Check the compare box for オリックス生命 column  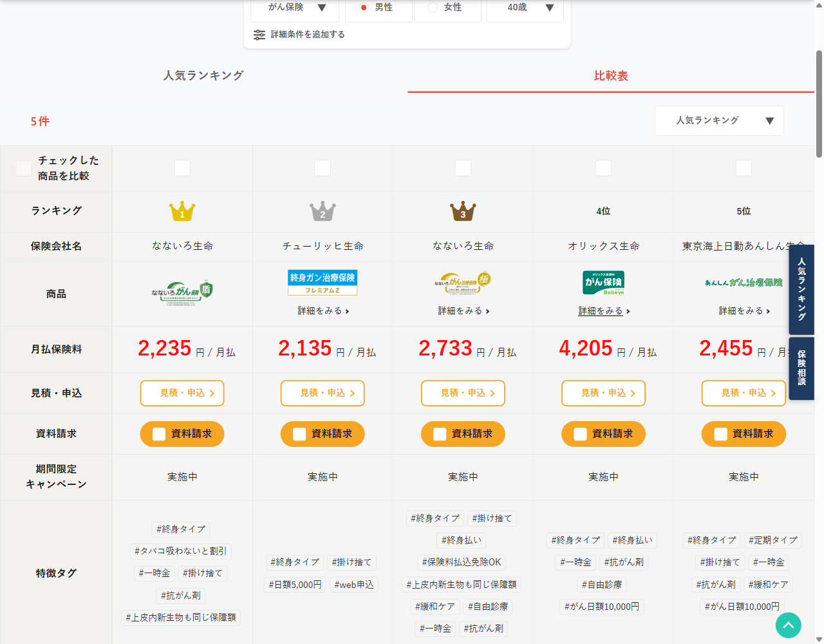pos(603,168)
